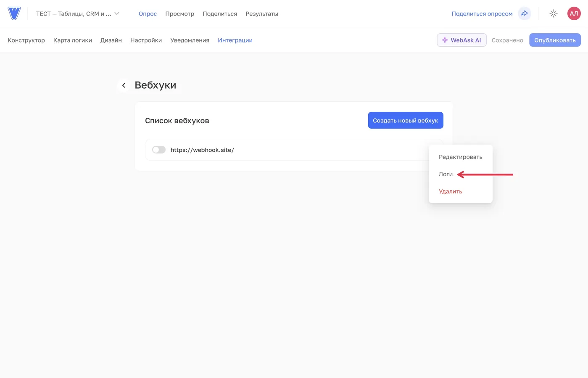Viewport: 588px width, 378px height.
Task: Click the WebAsk shield logo
Action: point(14,13)
